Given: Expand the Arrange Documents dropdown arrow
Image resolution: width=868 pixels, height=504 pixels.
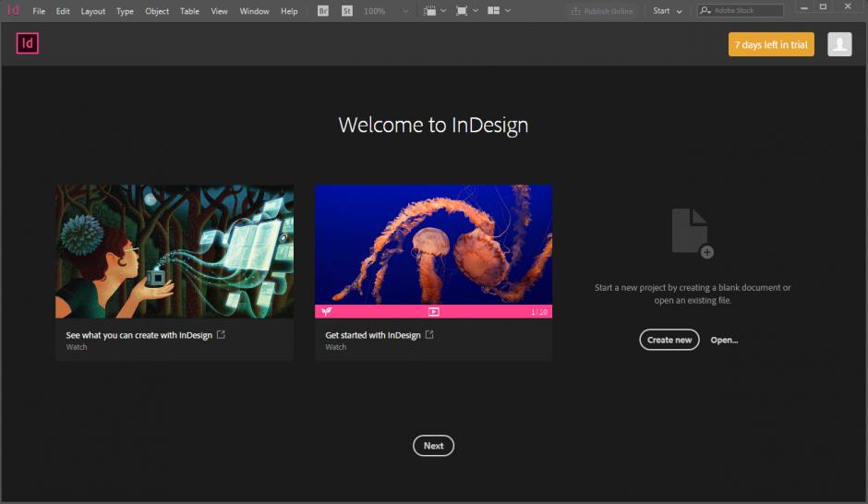Looking at the screenshot, I should tap(508, 10).
